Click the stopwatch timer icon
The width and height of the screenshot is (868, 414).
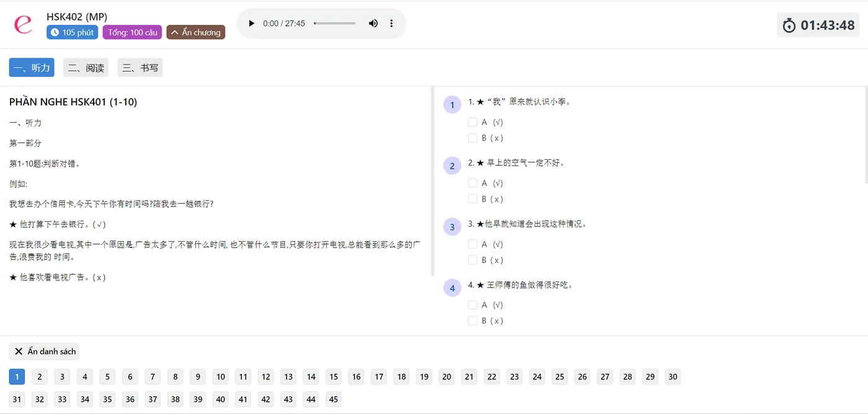789,25
